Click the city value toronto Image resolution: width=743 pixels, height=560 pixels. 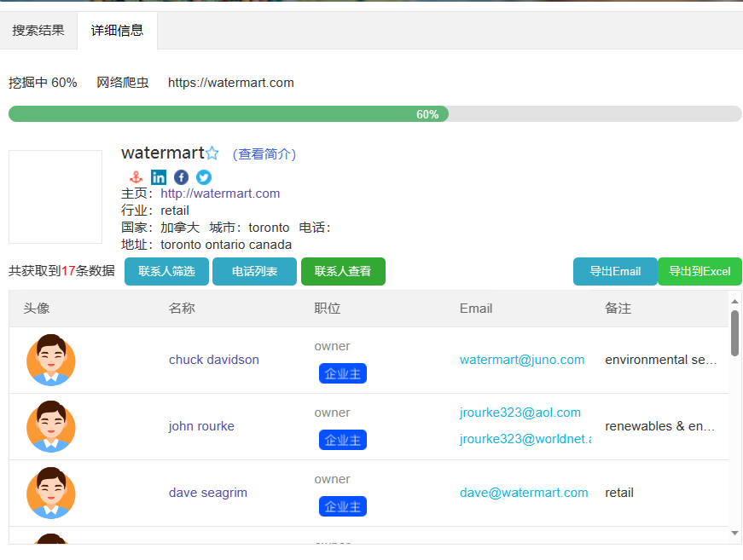pos(270,228)
